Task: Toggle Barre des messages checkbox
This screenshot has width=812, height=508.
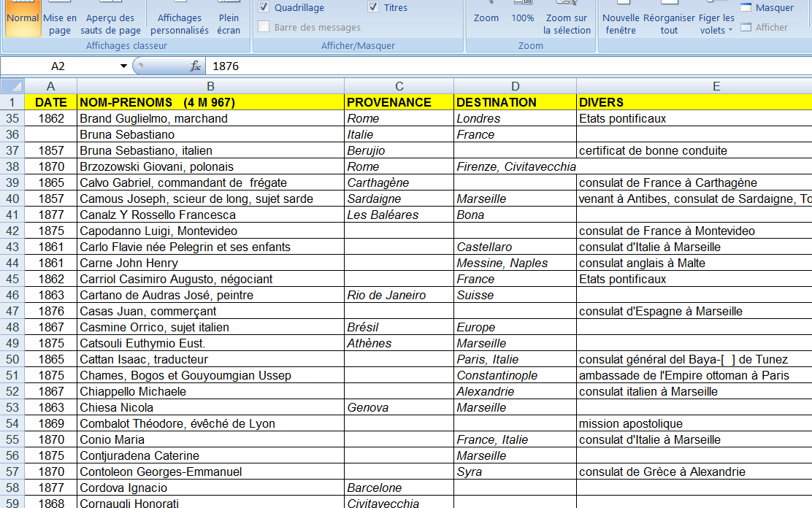Action: 264,27
